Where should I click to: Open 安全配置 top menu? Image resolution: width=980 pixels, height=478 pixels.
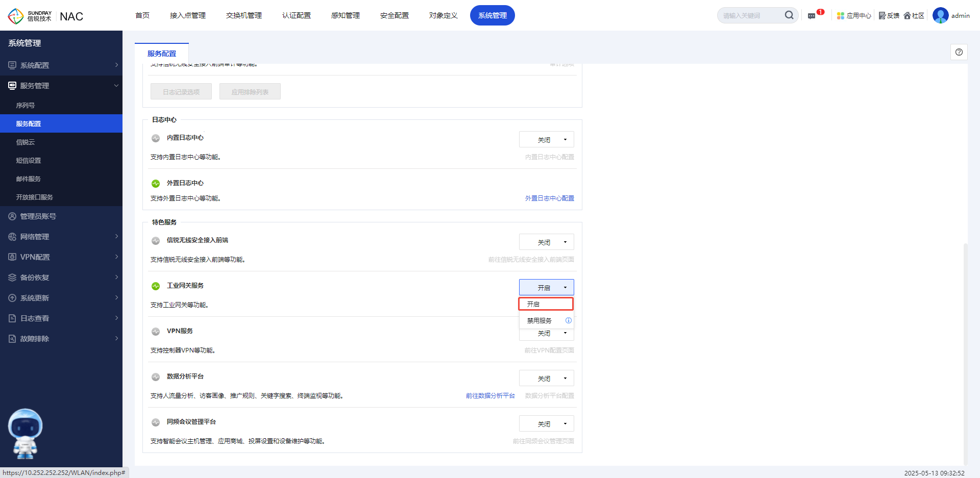[395, 15]
